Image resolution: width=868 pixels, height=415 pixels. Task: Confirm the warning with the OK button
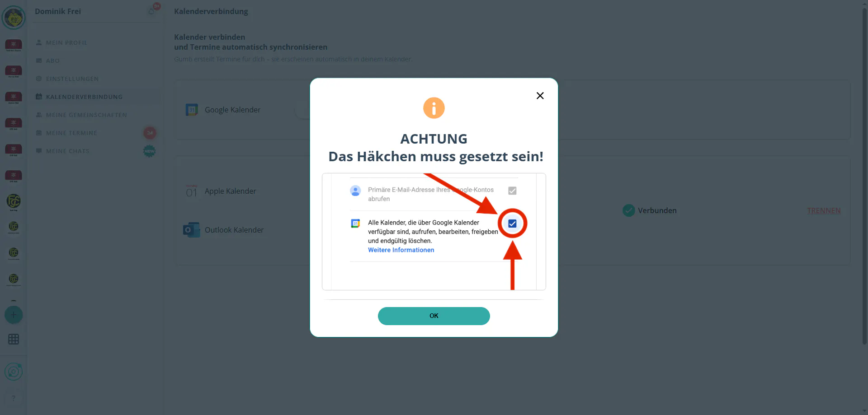coord(434,316)
